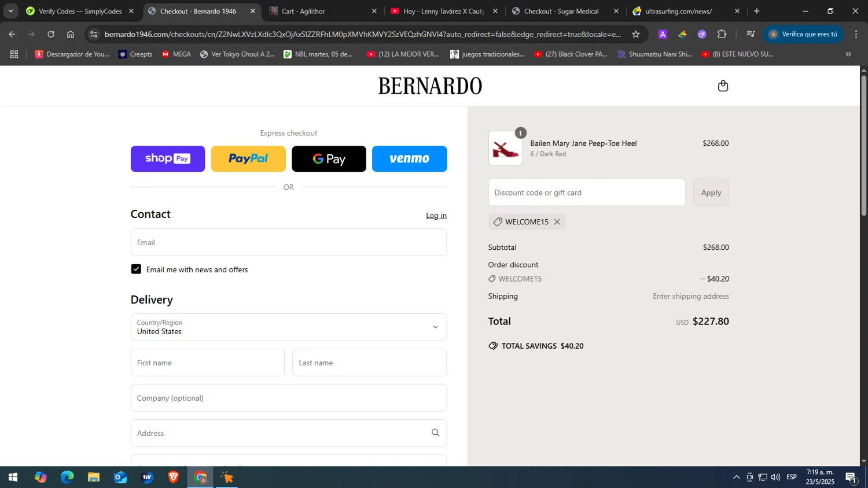
Task: Focus the First name field
Action: 208,363
